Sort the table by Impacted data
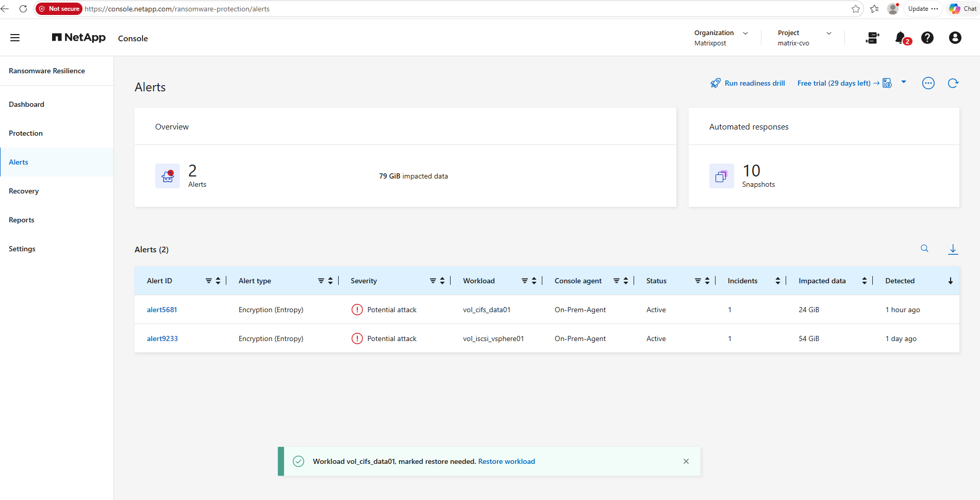 pyautogui.click(x=865, y=281)
